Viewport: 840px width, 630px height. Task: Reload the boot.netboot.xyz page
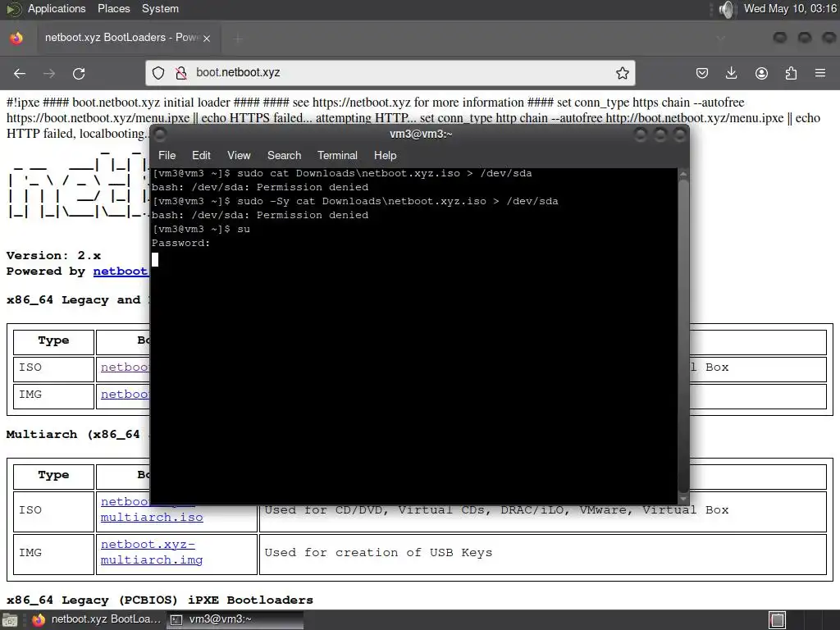(79, 73)
